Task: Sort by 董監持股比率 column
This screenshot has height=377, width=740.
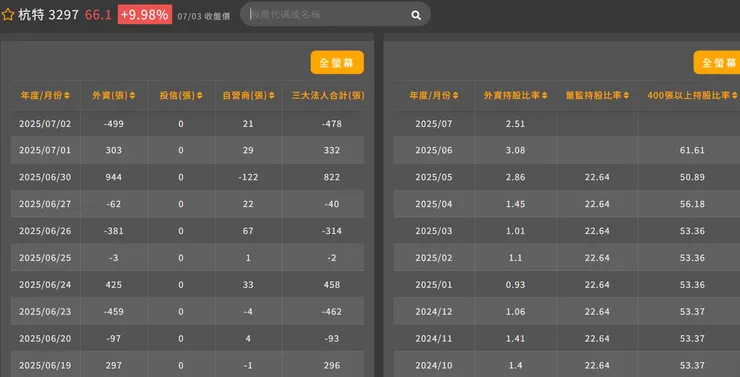Action: tap(597, 96)
